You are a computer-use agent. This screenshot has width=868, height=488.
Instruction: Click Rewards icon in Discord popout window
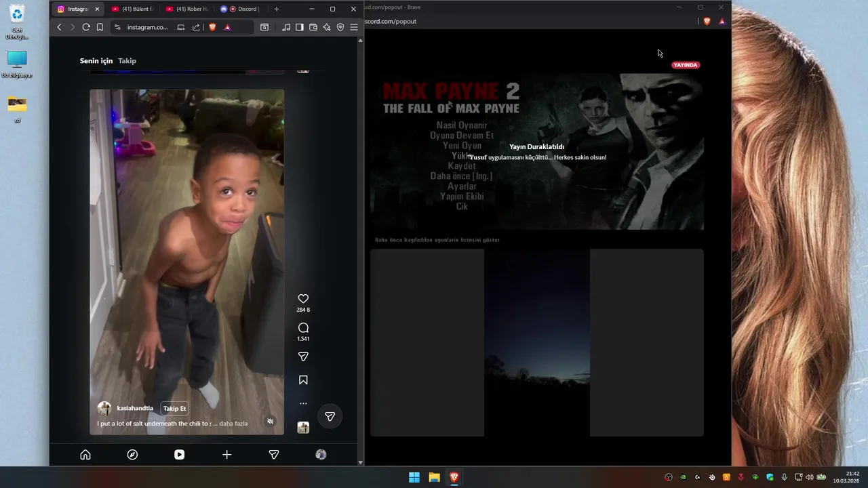(x=722, y=21)
